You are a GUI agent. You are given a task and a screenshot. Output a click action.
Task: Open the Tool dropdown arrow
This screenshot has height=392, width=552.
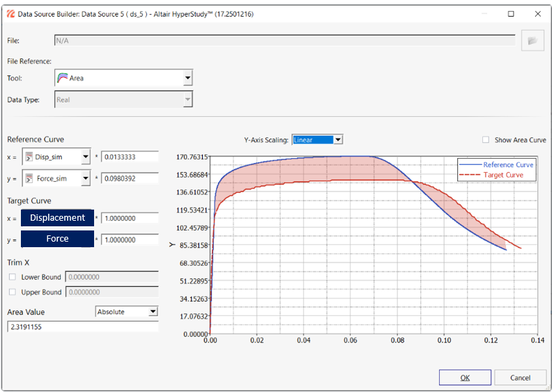click(188, 78)
